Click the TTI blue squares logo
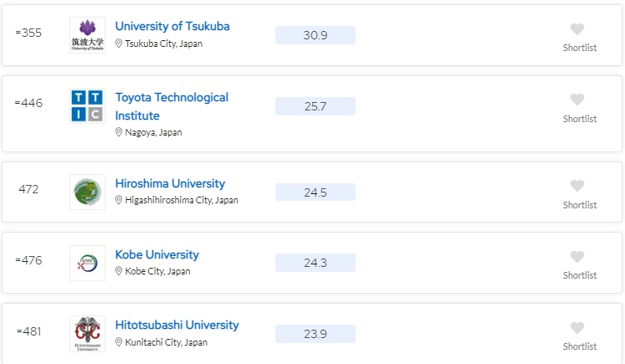 (x=87, y=105)
